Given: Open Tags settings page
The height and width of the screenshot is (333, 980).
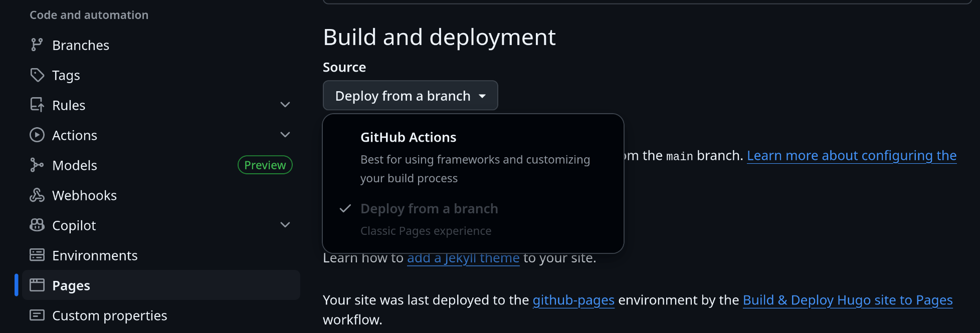Looking at the screenshot, I should [161, 75].
